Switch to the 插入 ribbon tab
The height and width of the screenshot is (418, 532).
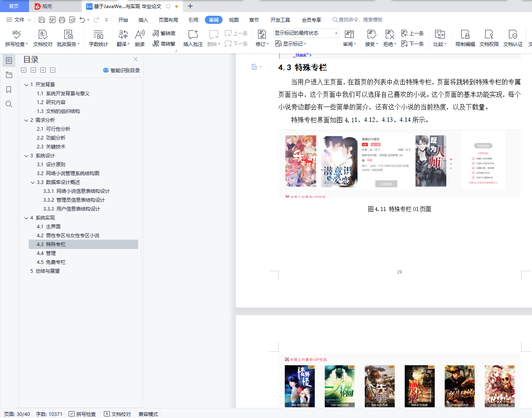143,20
